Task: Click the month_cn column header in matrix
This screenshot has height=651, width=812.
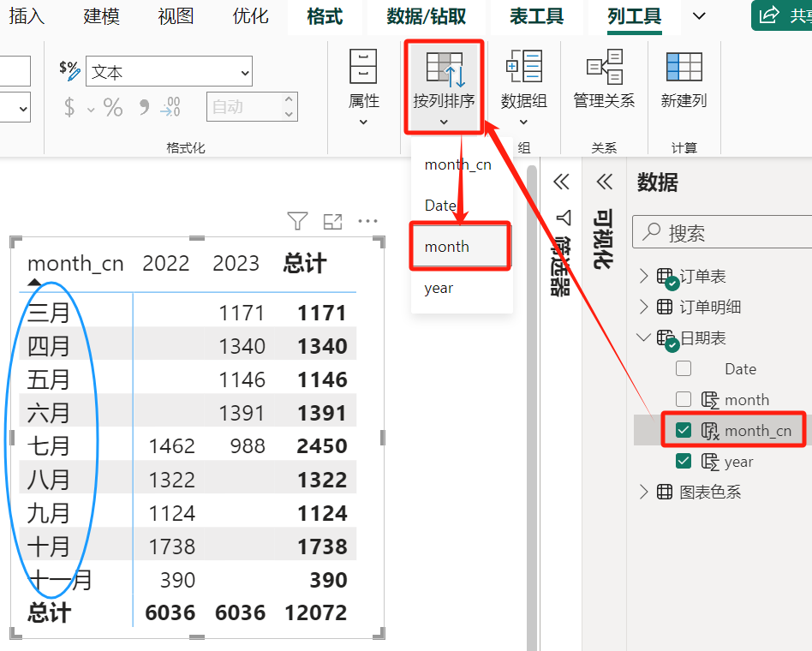Action: (x=75, y=264)
